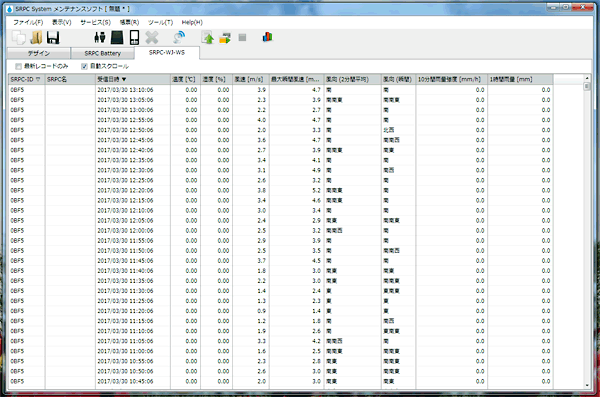The height and width of the screenshot is (397, 600).
Task: Click the folder export arrow icon
Action: coord(225,38)
